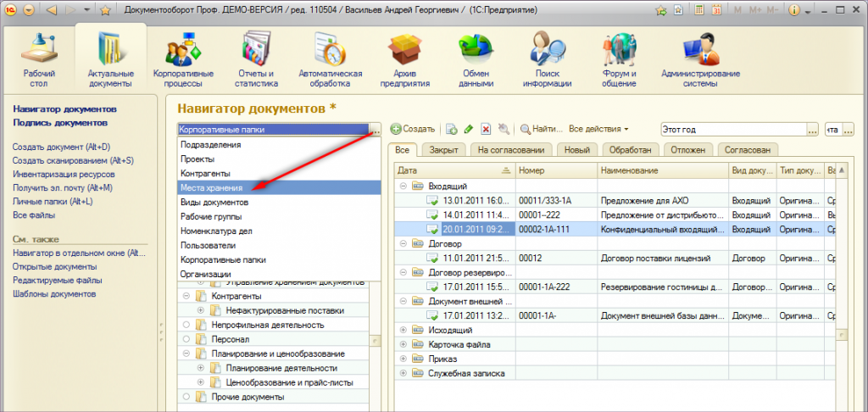
Task: Open the Рабочий стол section
Action: point(39,58)
